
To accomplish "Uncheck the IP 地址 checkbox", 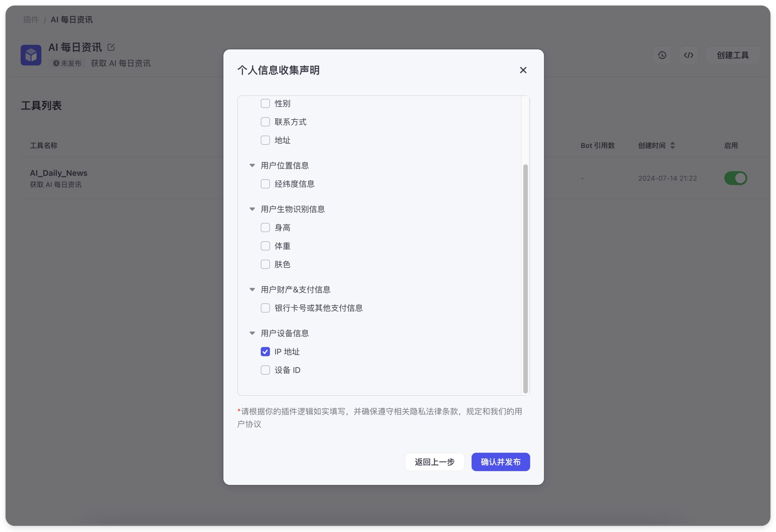I will (x=265, y=351).
